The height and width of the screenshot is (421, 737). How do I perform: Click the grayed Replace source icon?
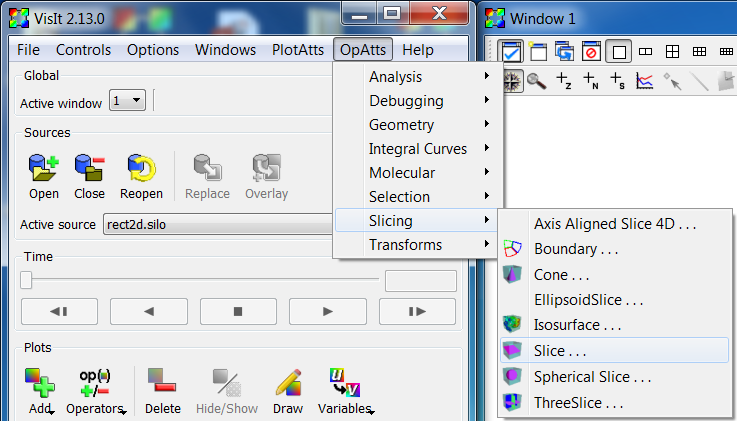pyautogui.click(x=207, y=168)
